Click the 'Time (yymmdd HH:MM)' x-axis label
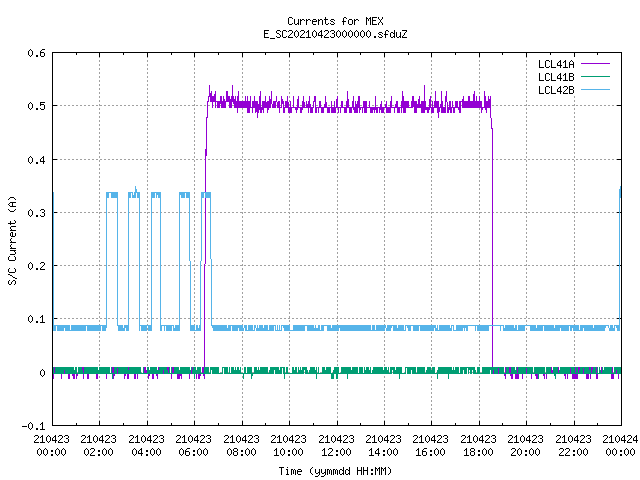Viewport: 640px width, 480px height. (335, 471)
